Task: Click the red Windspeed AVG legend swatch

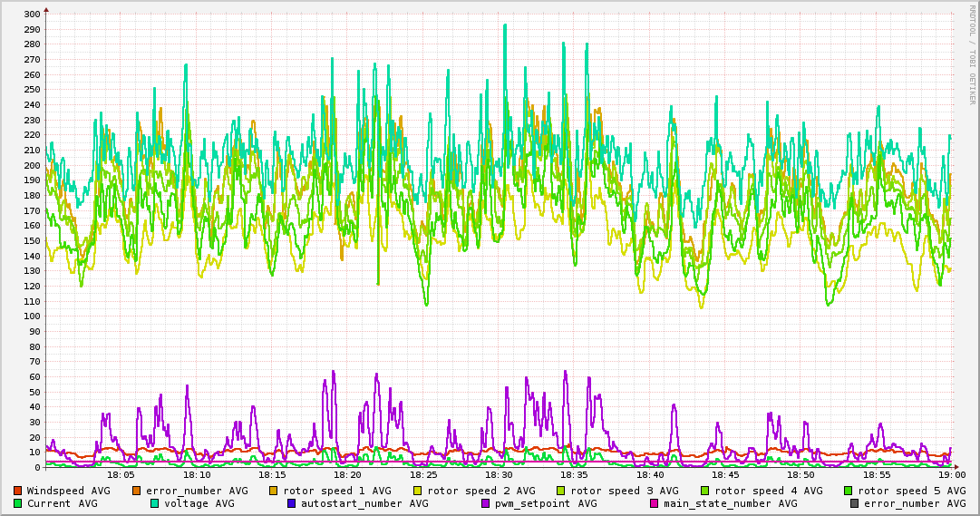Action: 17,491
